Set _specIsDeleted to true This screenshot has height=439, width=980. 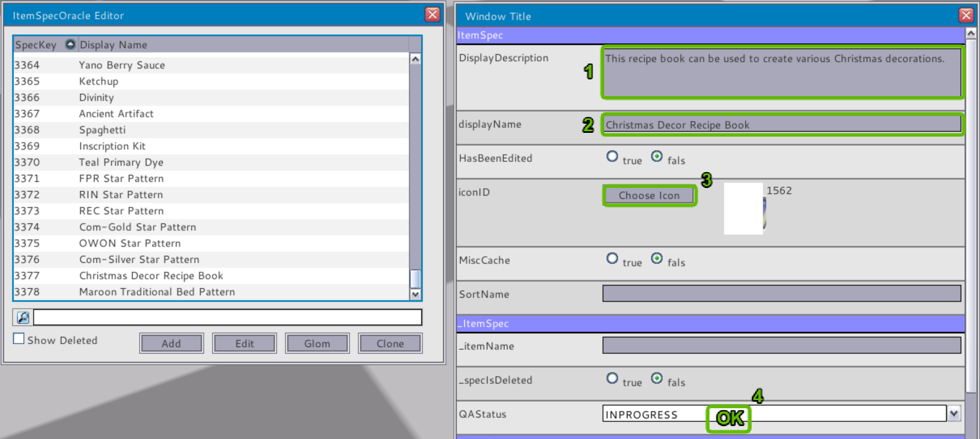click(x=612, y=379)
